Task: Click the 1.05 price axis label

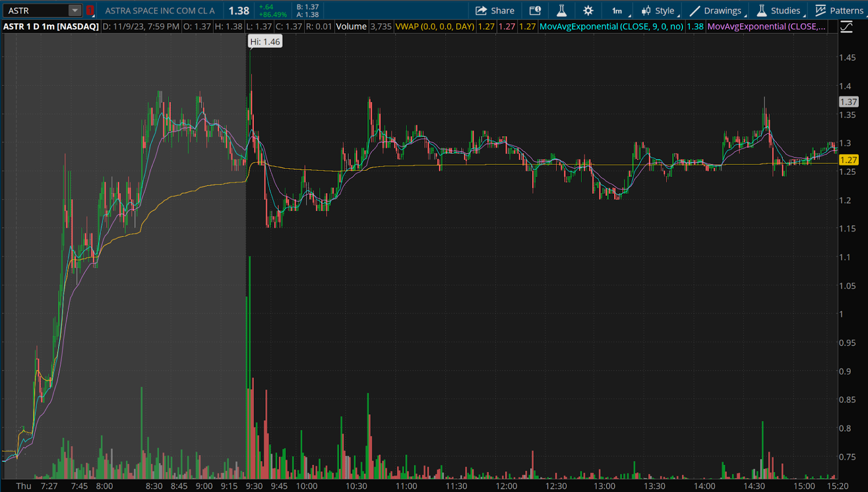Action: point(847,286)
